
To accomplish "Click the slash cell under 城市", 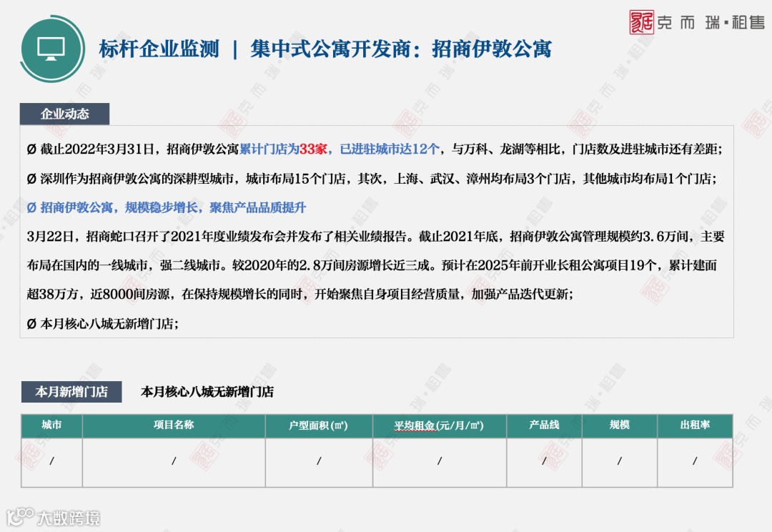I will 51,463.
